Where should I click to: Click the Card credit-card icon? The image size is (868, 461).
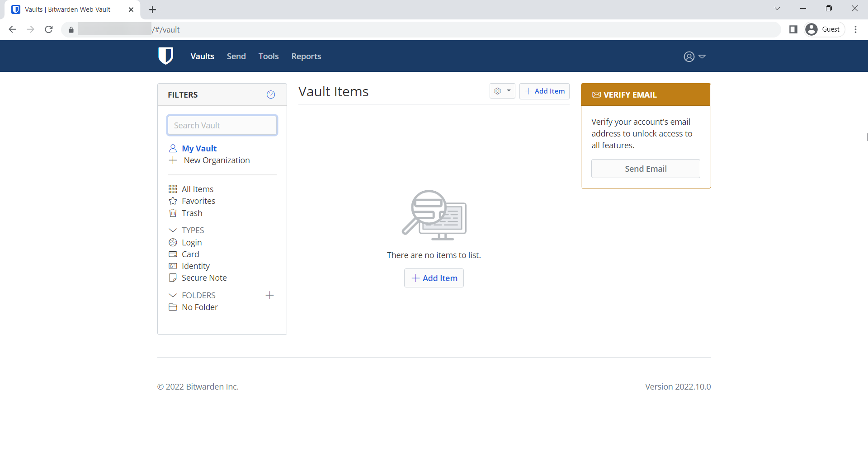[x=173, y=254]
